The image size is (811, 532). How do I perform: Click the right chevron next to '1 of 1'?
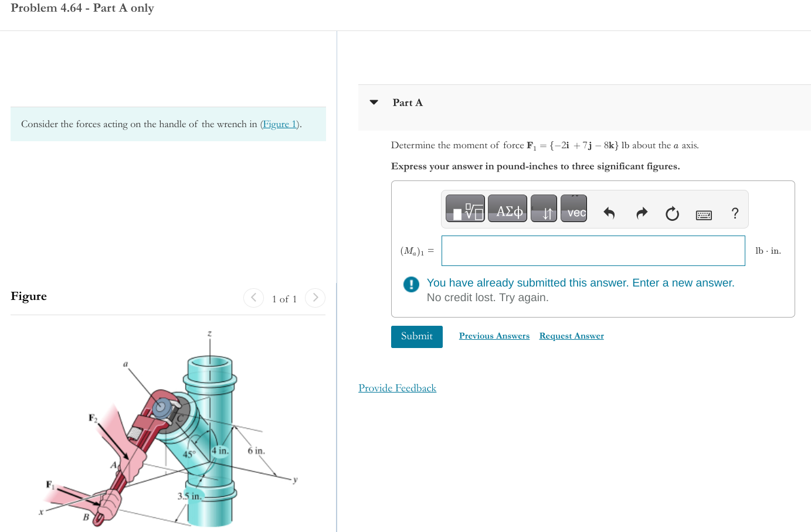tap(315, 298)
